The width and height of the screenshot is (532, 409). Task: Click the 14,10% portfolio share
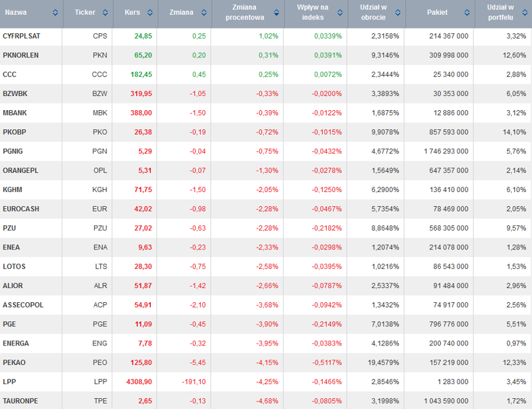pyautogui.click(x=514, y=132)
